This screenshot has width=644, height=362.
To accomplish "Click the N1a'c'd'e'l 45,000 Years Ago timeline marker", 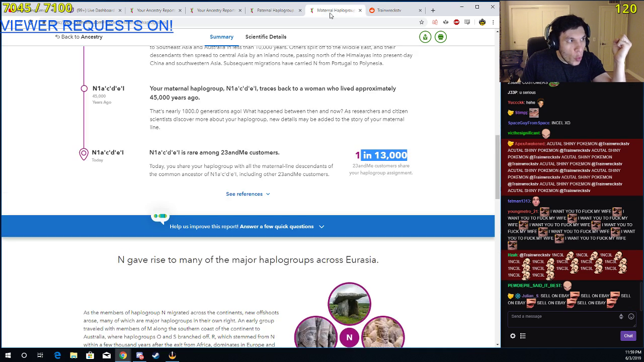I will point(84,88).
